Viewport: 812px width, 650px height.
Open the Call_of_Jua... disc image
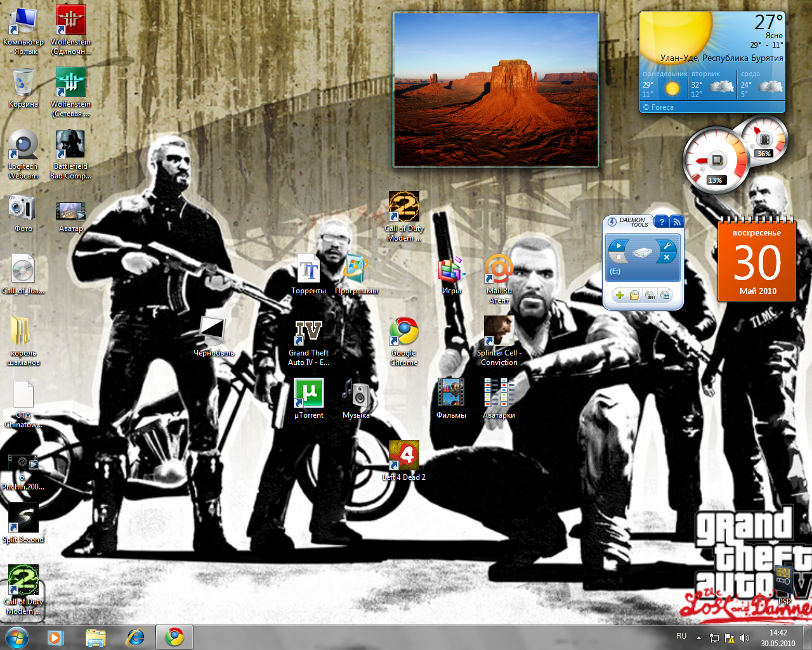click(x=23, y=274)
